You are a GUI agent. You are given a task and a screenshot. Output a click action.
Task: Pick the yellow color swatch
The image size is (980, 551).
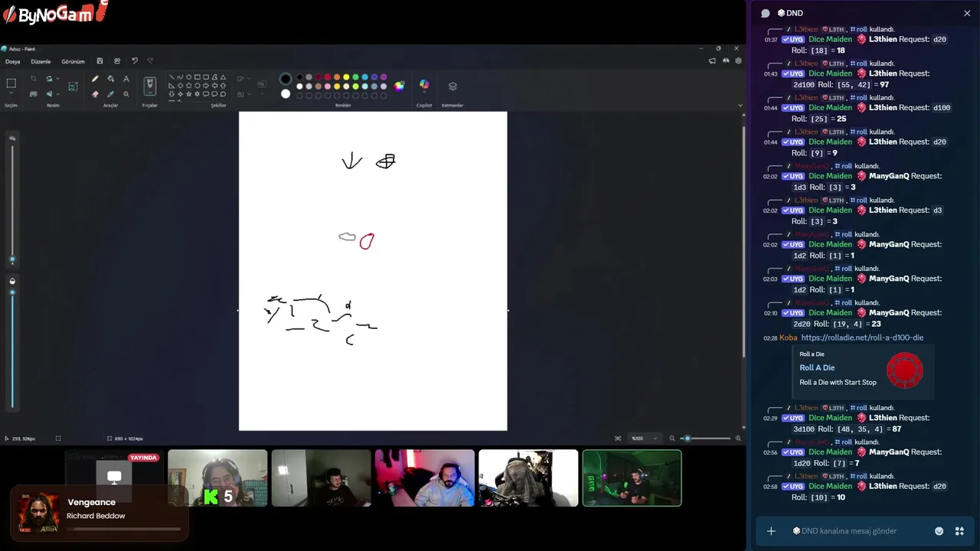click(346, 77)
